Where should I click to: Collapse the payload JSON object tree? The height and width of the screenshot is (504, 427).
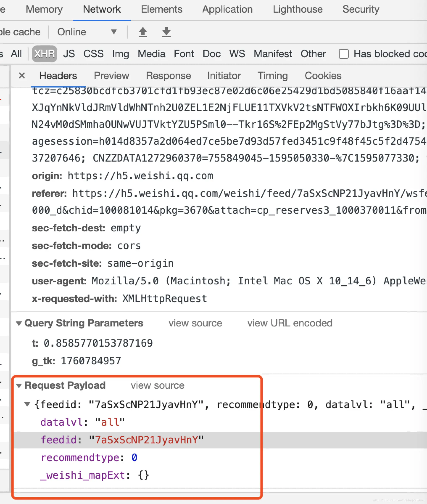[x=27, y=405]
